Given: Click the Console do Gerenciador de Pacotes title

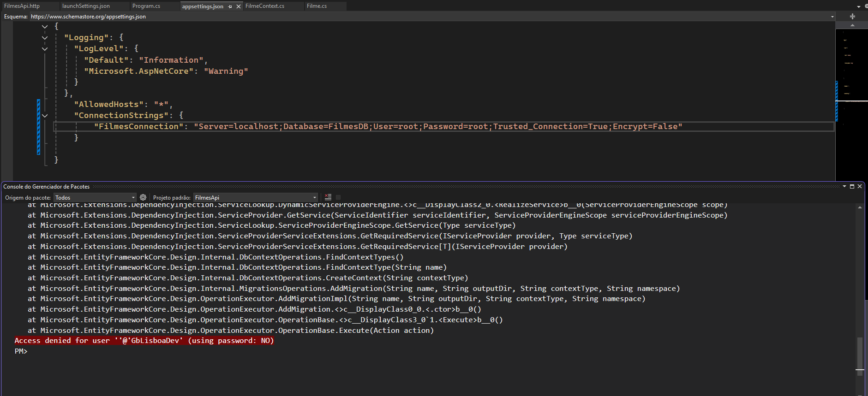Looking at the screenshot, I should tap(47, 187).
